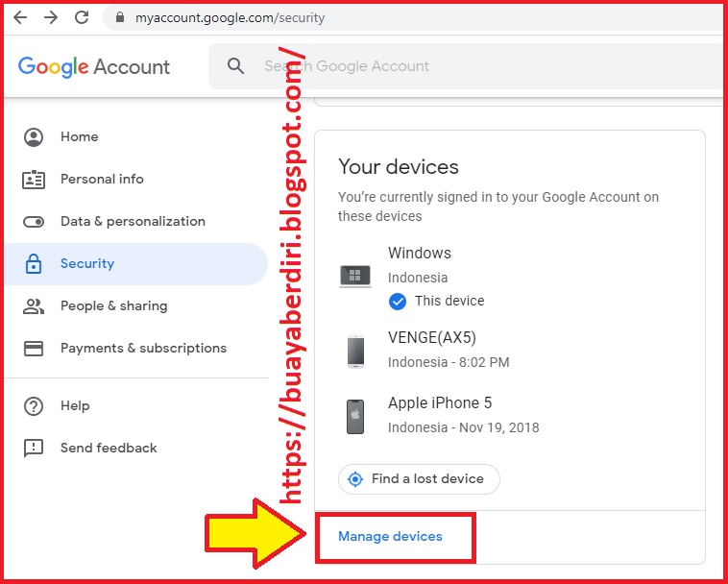The height and width of the screenshot is (584, 728).
Task: Open Home in the sidebar
Action: 136,137
